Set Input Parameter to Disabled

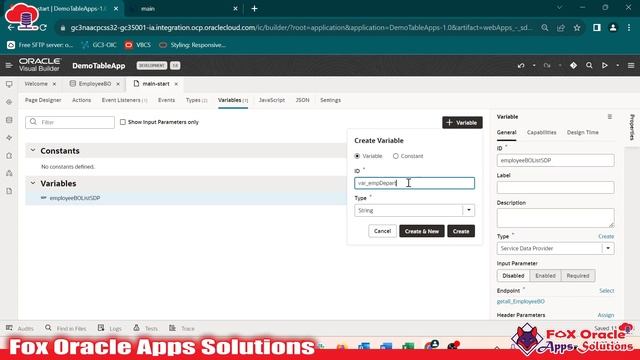click(513, 276)
